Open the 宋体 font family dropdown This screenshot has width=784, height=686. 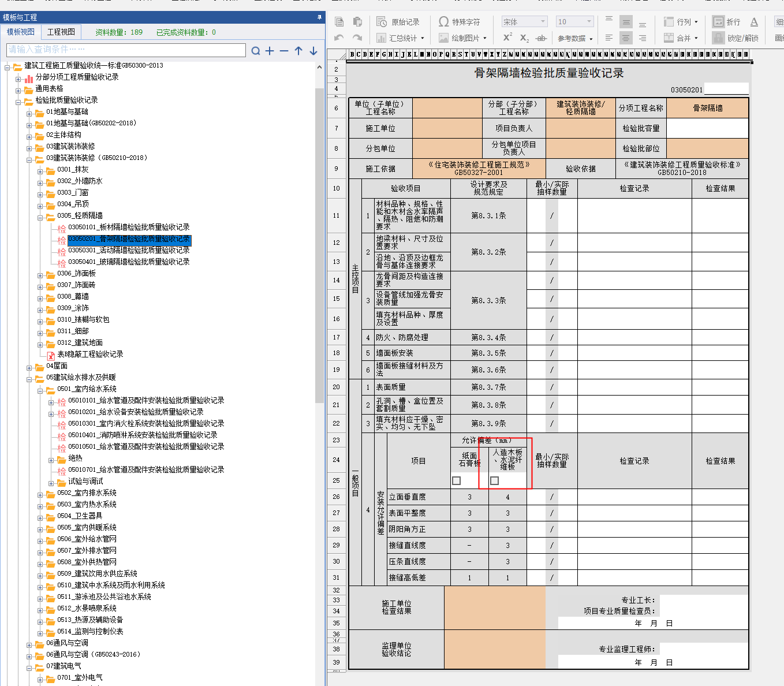(524, 22)
